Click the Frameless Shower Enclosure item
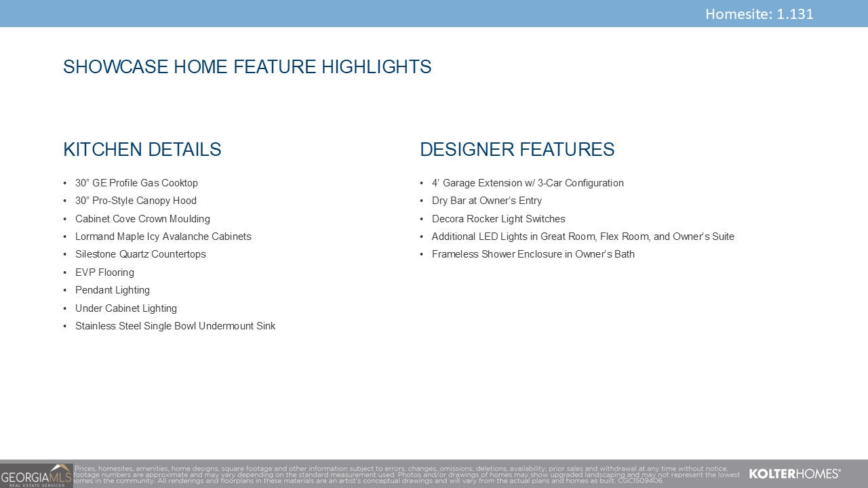 [533, 254]
